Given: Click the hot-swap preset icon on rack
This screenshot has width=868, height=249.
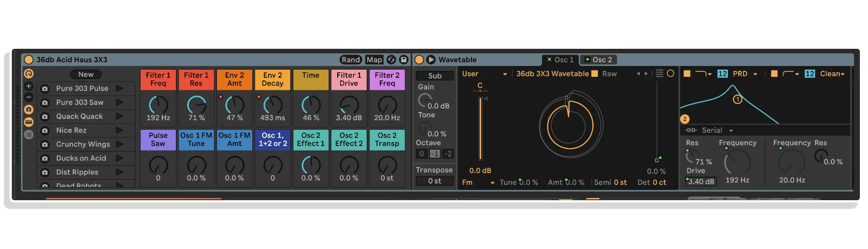Looking at the screenshot, I should [392, 60].
